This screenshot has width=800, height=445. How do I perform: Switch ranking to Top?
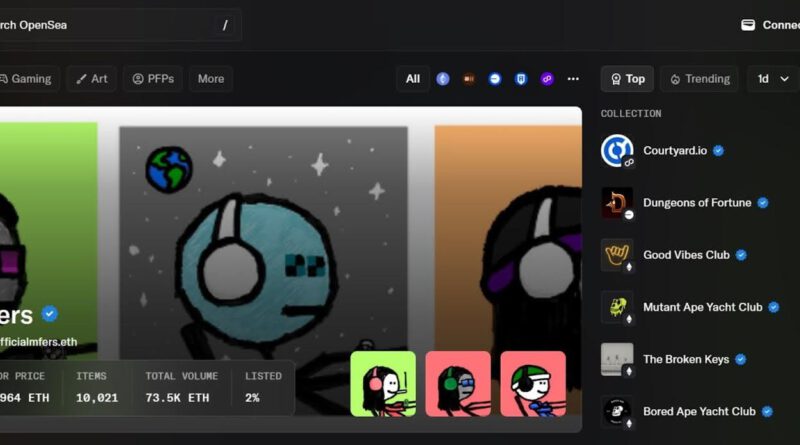point(627,79)
